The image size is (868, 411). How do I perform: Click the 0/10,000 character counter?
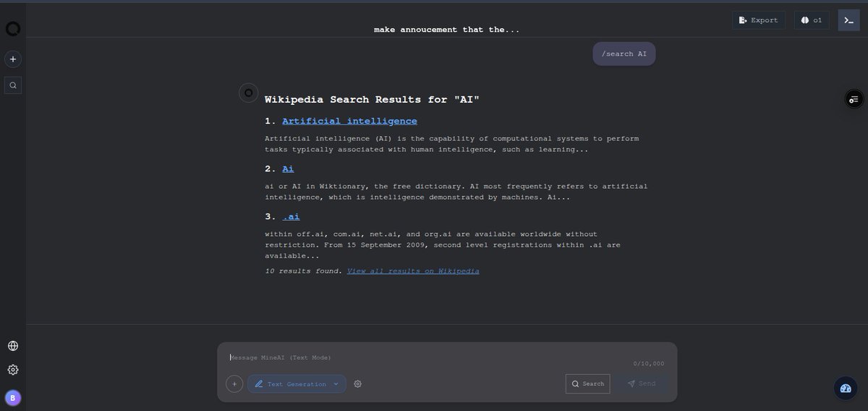point(649,364)
